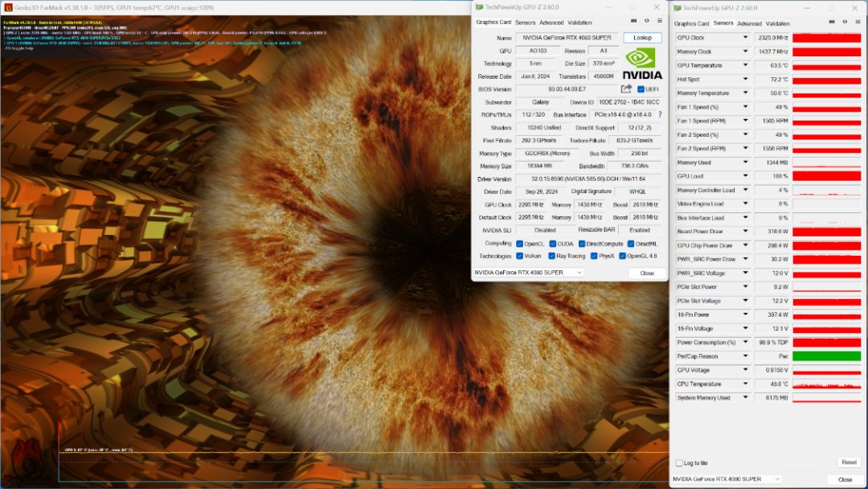Switch to Sensors tab in left GPU-Z window
The image size is (868, 489).
click(x=525, y=23)
